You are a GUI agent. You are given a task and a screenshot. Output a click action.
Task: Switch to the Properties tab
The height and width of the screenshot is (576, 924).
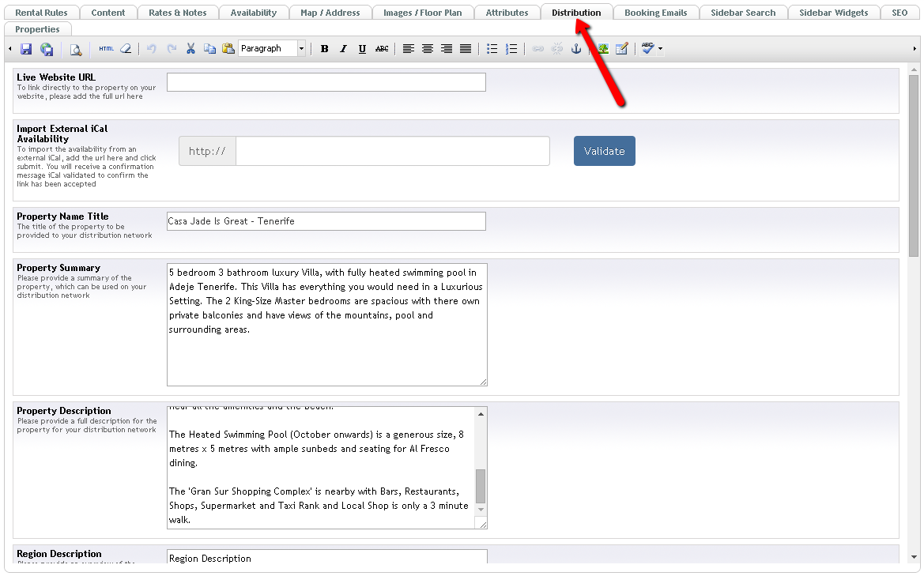coord(38,29)
